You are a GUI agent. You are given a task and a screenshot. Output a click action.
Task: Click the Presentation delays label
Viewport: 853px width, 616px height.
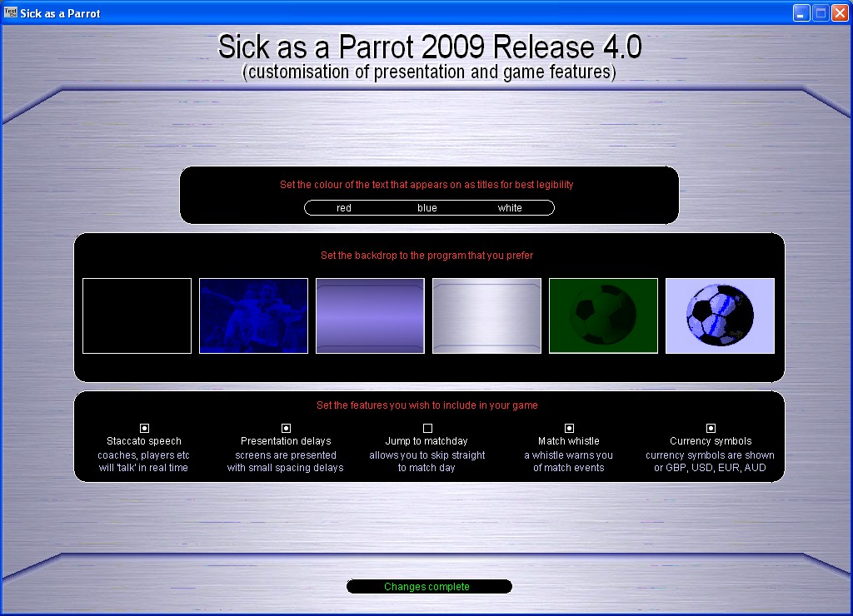click(286, 441)
